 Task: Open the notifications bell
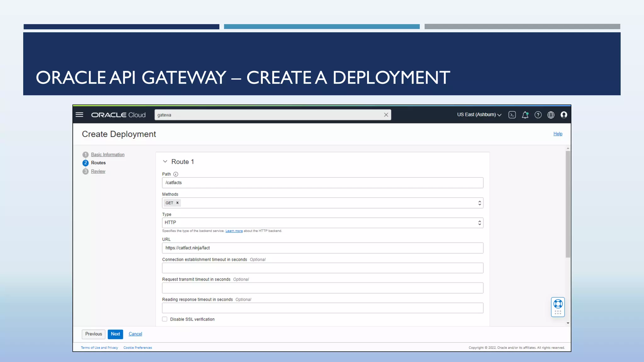[x=525, y=115]
